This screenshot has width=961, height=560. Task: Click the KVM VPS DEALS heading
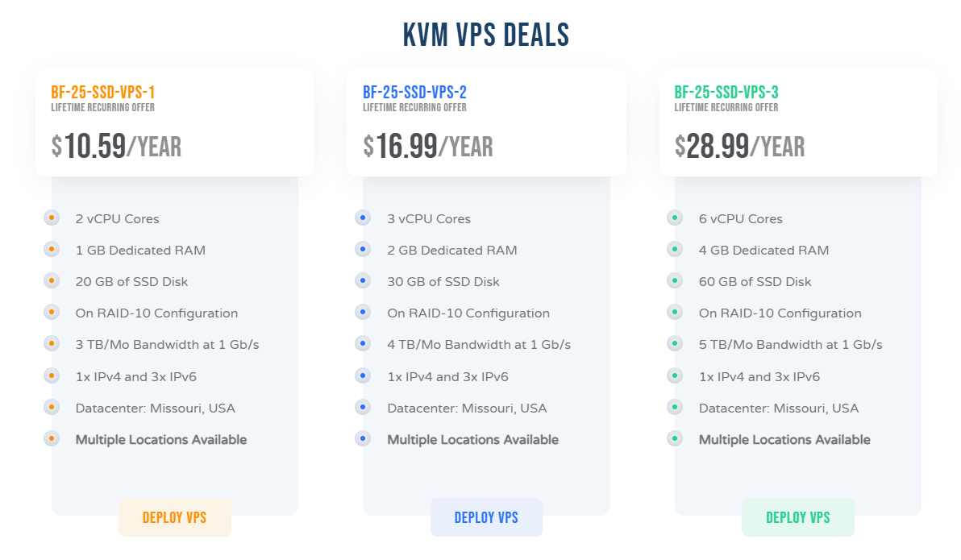pos(486,35)
